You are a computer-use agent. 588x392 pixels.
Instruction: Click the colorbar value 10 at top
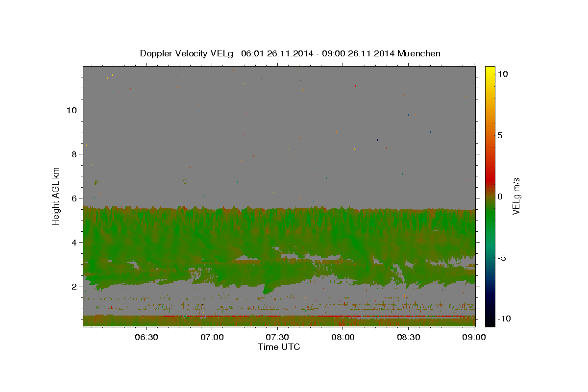[x=503, y=73]
